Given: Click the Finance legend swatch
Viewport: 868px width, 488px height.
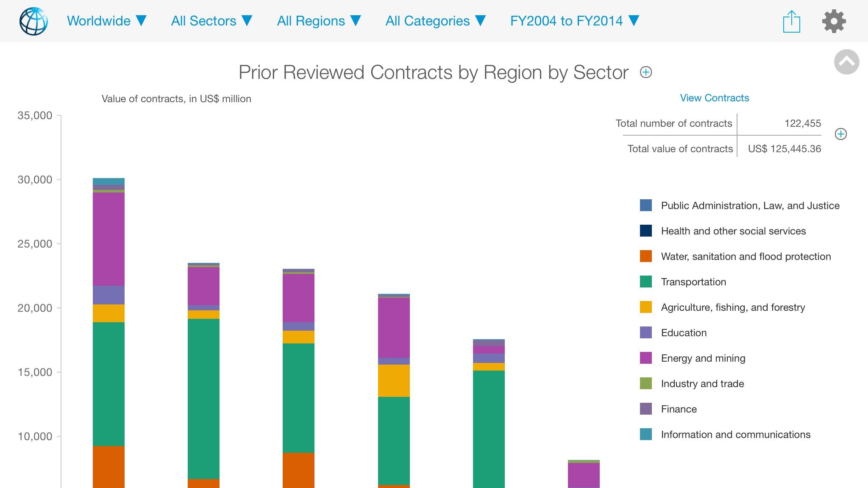Looking at the screenshot, I should click(645, 409).
